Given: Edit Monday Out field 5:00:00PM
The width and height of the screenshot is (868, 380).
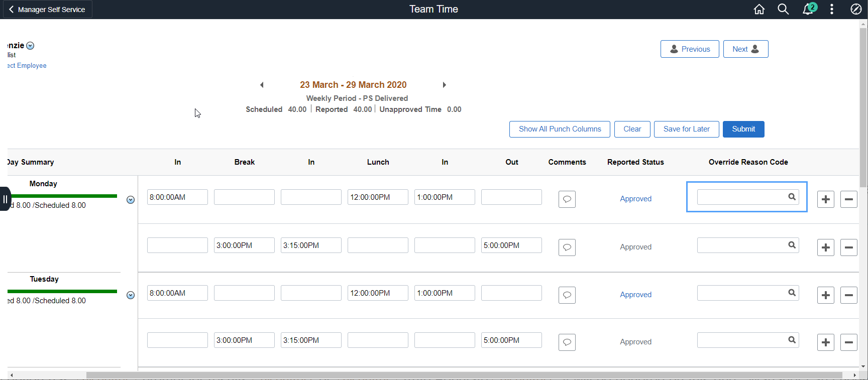Looking at the screenshot, I should tap(511, 245).
